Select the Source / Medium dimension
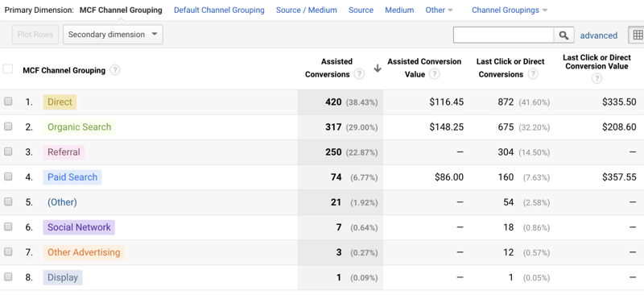Screen dimensions: 644x295 coord(307,10)
